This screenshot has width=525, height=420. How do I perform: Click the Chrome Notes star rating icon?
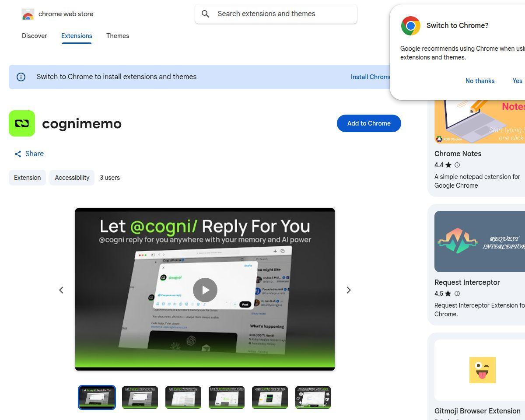448,165
